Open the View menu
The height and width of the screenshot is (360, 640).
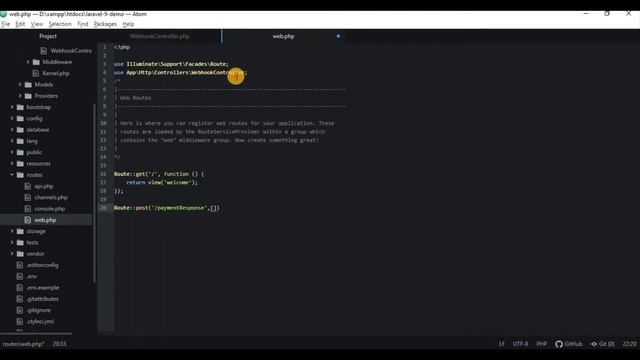tap(37, 24)
